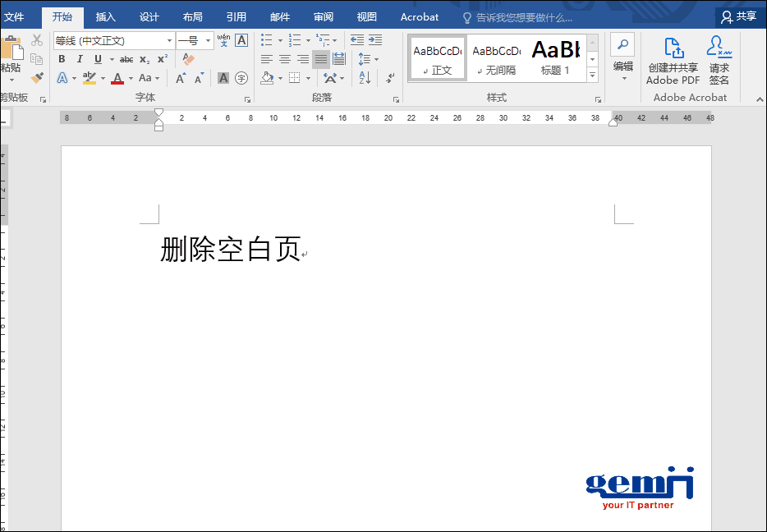This screenshot has height=532, width=767.
Task: Expand the Styles gallery list
Action: (592, 75)
